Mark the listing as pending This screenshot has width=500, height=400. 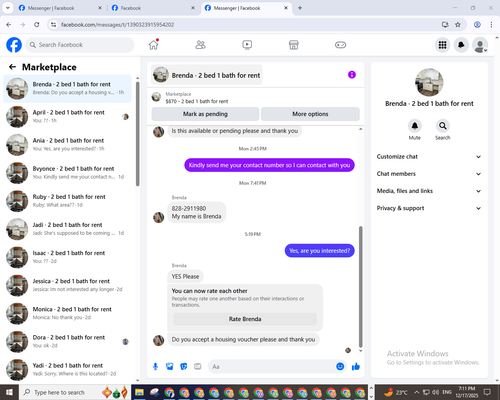(205, 114)
